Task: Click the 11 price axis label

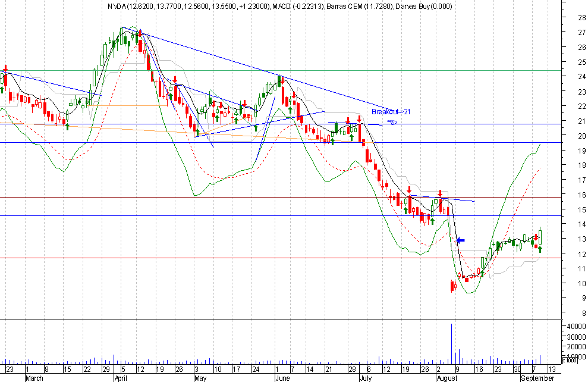Action: [582, 269]
